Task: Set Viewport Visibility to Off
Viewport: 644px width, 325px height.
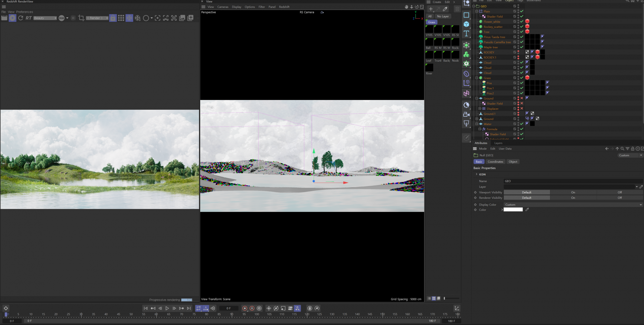Action: [x=620, y=193]
